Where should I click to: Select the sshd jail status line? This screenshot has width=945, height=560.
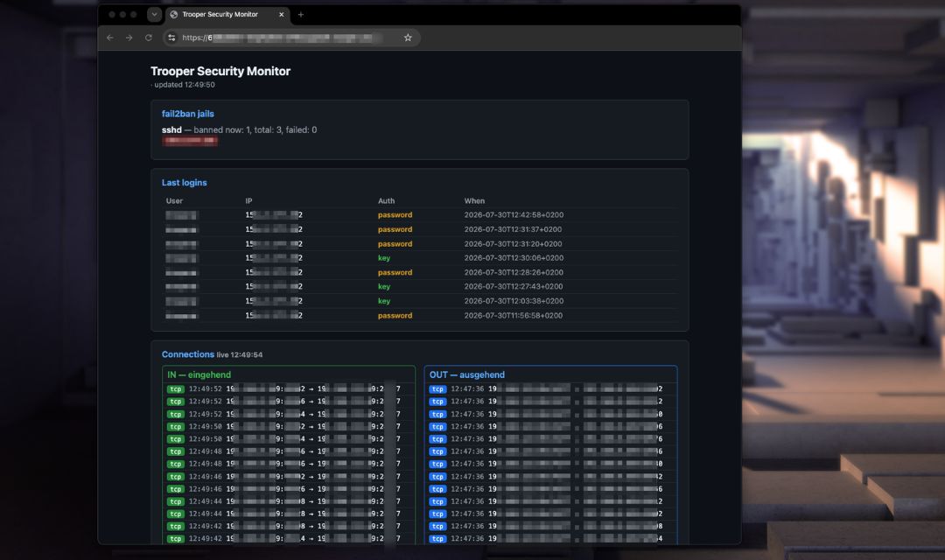tap(239, 129)
